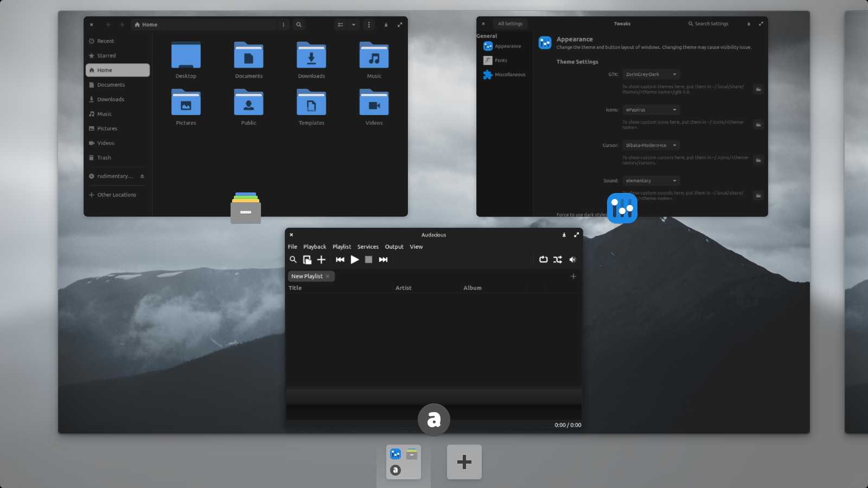The width and height of the screenshot is (868, 488).
Task: Open path options menu next to Home path
Action: pyautogui.click(x=283, y=24)
